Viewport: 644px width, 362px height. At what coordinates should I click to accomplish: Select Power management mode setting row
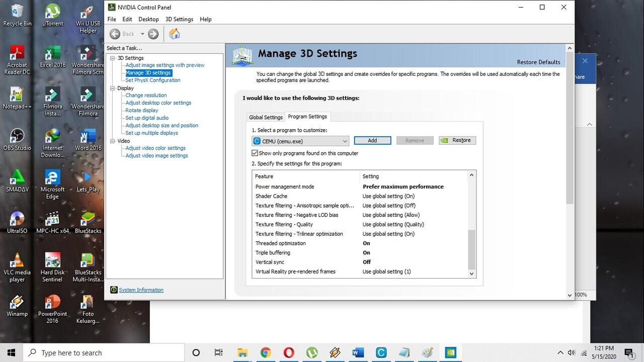tap(360, 187)
